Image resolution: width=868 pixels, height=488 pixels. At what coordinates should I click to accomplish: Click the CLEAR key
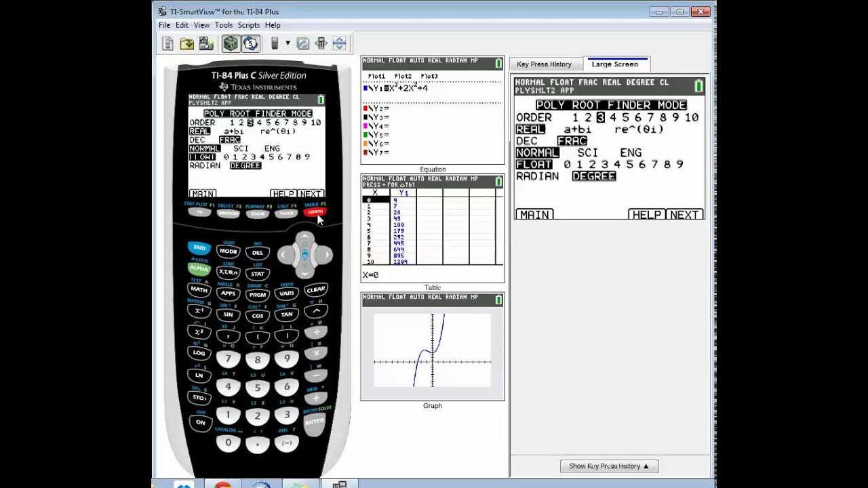pyautogui.click(x=315, y=289)
